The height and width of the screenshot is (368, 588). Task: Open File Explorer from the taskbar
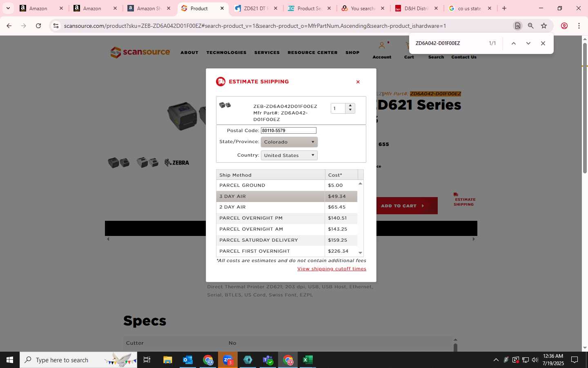click(168, 360)
